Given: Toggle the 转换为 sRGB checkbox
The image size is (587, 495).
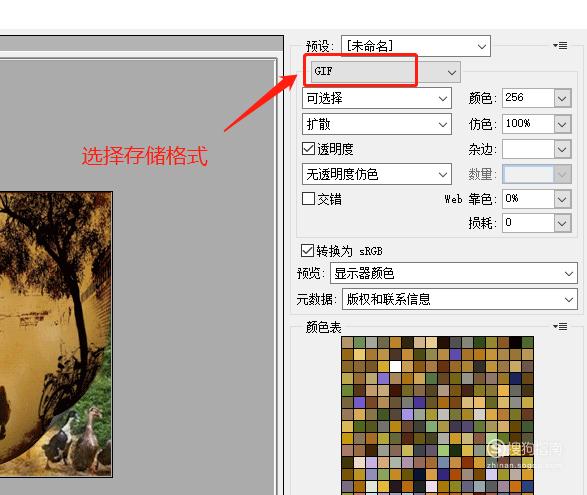Looking at the screenshot, I should (x=307, y=250).
